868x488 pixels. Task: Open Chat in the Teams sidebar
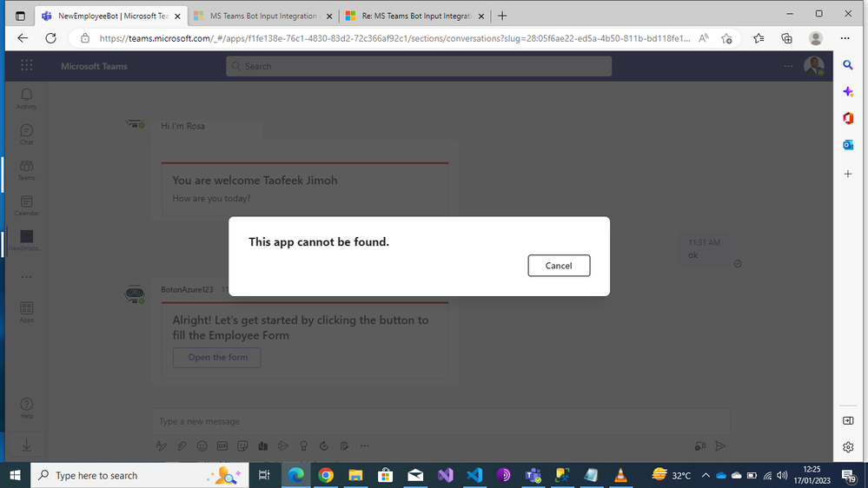[x=26, y=135]
